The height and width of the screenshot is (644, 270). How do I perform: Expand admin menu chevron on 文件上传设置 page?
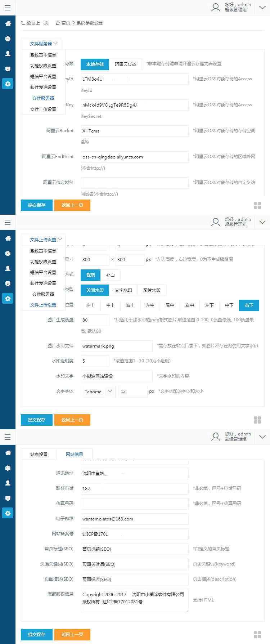tap(262, 222)
